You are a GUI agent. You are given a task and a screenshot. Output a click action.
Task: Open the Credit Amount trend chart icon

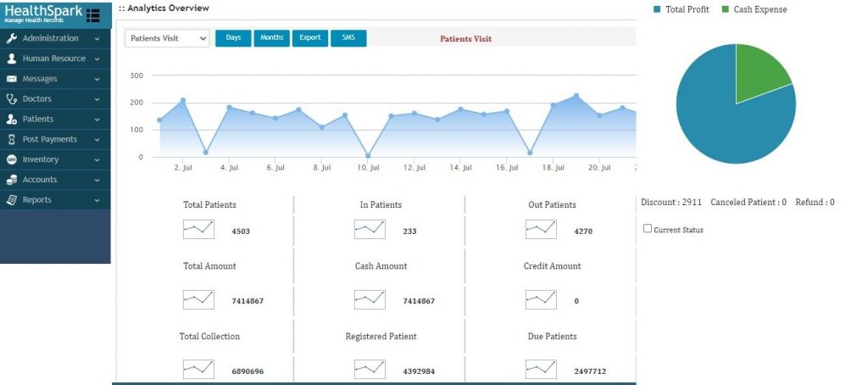(541, 299)
